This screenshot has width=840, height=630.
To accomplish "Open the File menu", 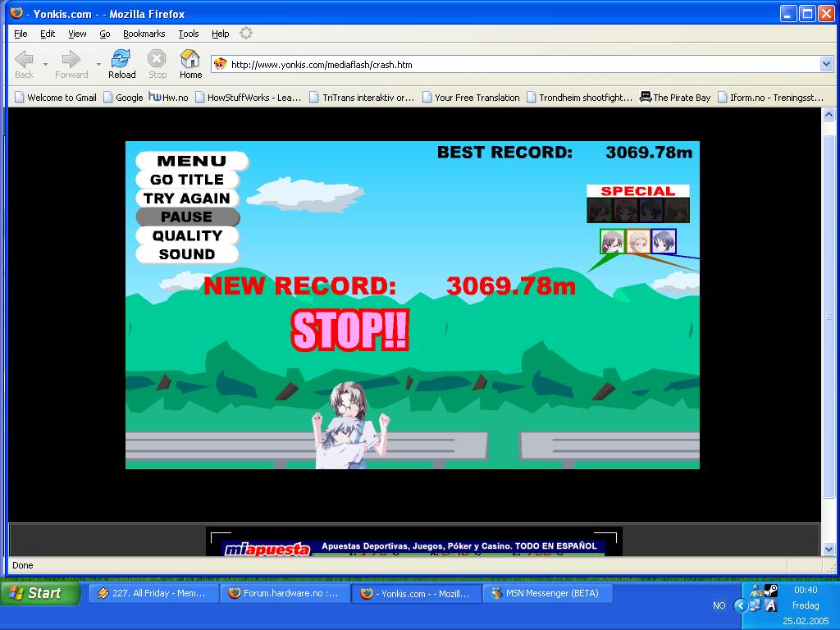I will [21, 34].
